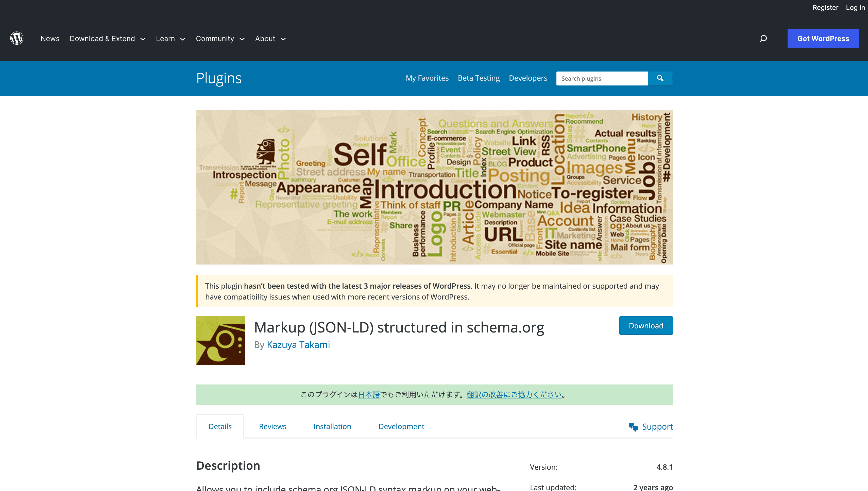The width and height of the screenshot is (868, 491).
Task: Click the translation help link 翻訳の改善にご協力ください
Action: pyautogui.click(x=514, y=395)
